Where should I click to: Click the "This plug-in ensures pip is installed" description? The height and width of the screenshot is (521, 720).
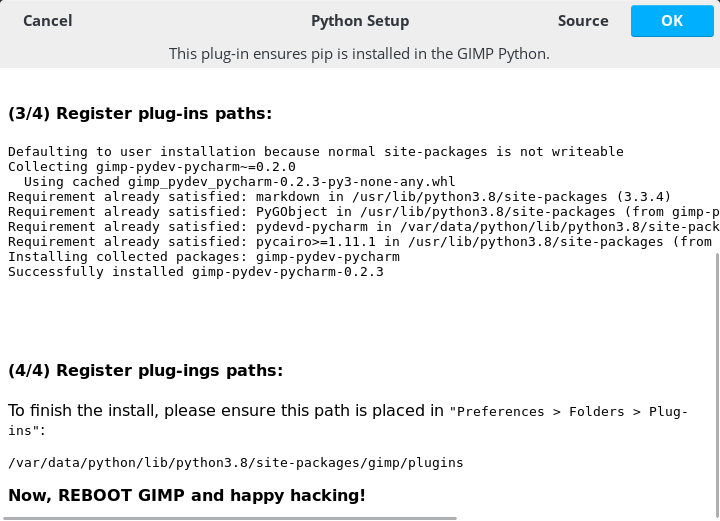[x=359, y=54]
